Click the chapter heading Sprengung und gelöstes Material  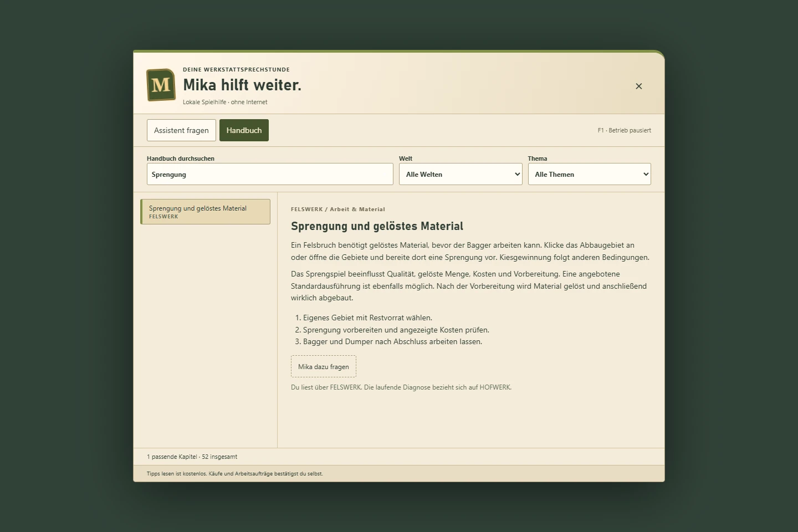(377, 226)
